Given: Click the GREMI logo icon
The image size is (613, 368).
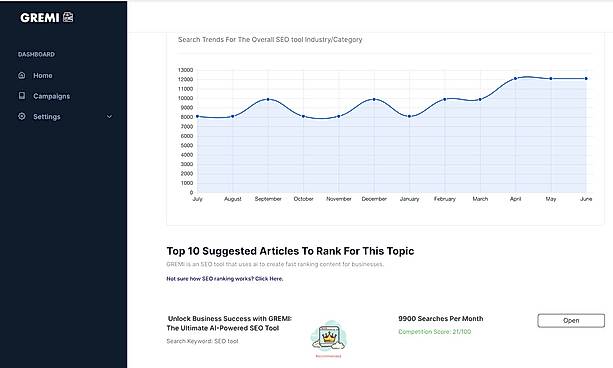Looking at the screenshot, I should point(68,17).
